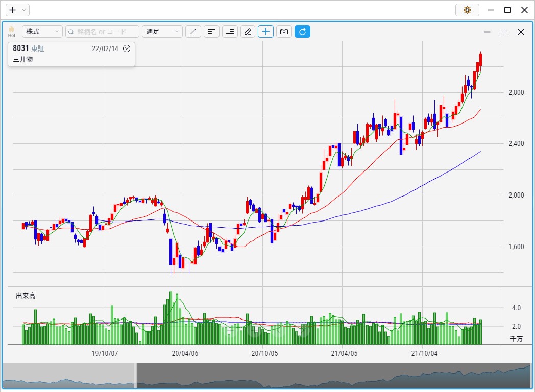Restore the inner chart panel window
535x392 pixels.
click(x=504, y=32)
